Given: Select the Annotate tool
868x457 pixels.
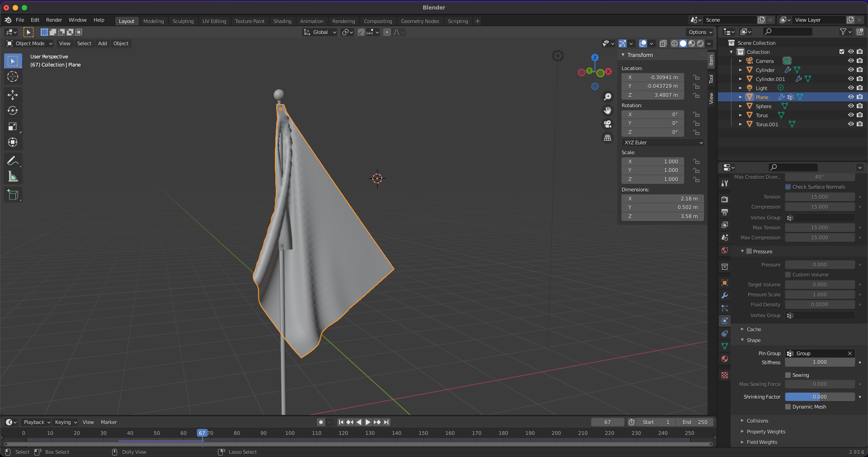Looking at the screenshot, I should 13,161.
